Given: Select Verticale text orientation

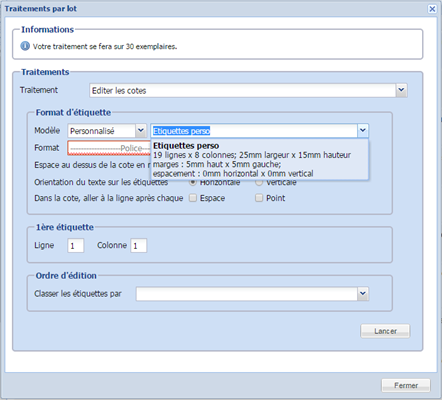Looking at the screenshot, I should point(259,182).
